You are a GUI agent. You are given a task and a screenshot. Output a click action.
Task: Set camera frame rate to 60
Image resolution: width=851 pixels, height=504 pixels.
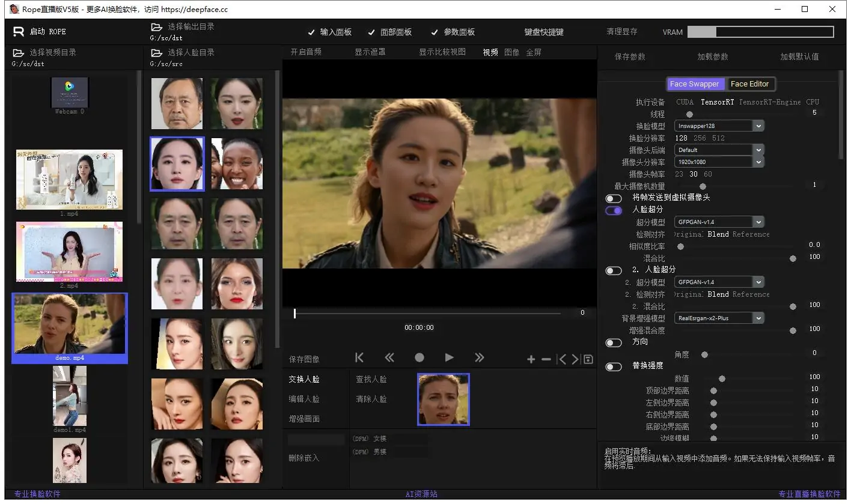click(x=708, y=174)
